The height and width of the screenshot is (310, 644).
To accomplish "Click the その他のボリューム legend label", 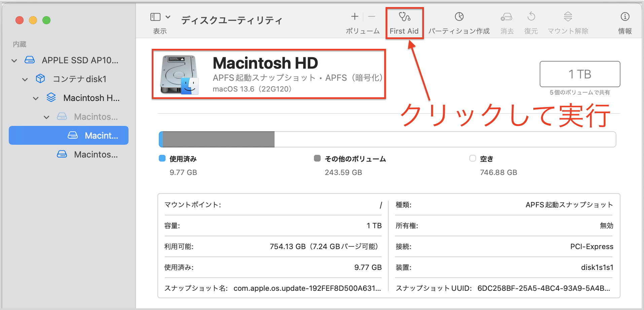I will coord(355,159).
